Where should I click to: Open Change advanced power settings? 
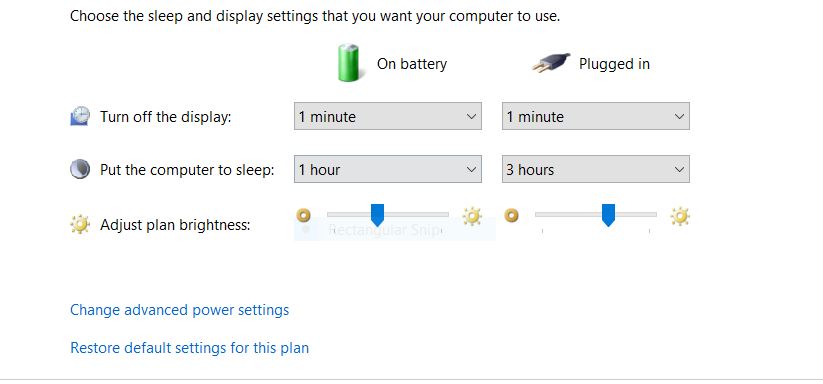[180, 310]
